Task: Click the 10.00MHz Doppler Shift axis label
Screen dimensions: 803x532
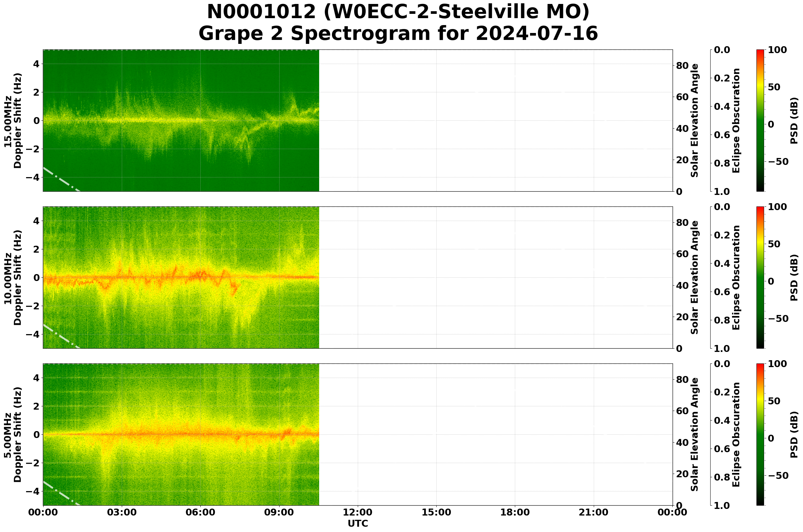Action: [13, 277]
